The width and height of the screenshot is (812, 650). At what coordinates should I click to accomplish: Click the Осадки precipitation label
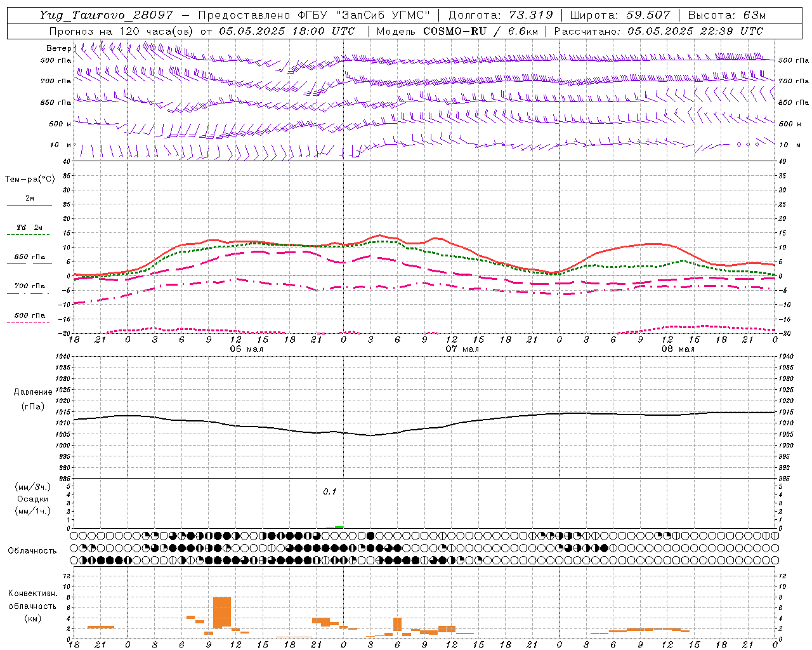point(33,499)
